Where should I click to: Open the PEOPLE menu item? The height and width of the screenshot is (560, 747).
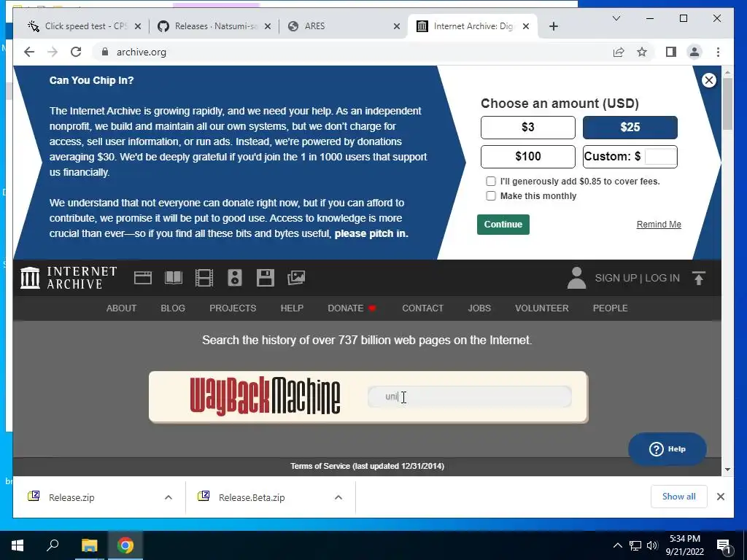point(611,308)
